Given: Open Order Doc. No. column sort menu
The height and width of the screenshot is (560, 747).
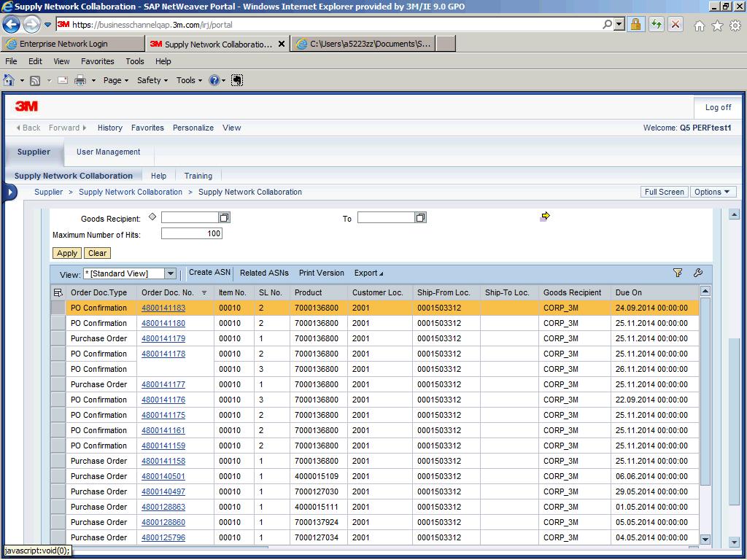Looking at the screenshot, I should pos(204,293).
